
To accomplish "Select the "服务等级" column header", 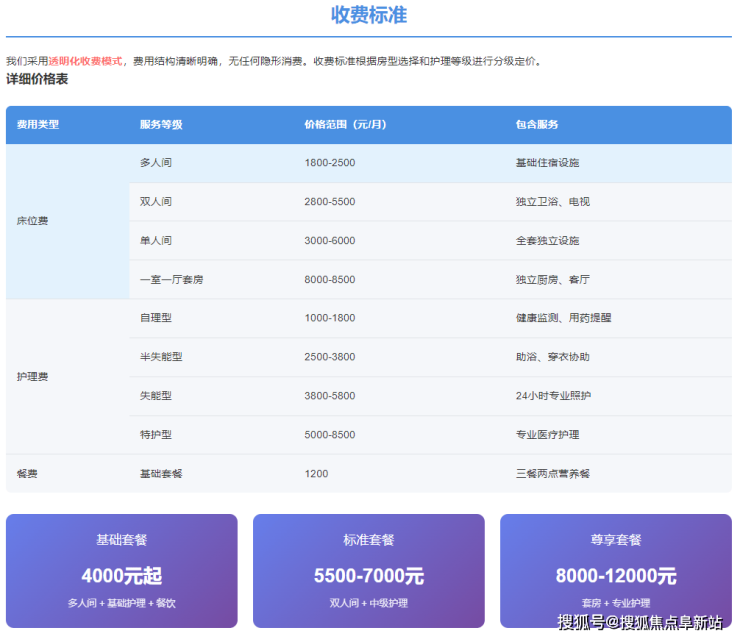I will point(160,125).
